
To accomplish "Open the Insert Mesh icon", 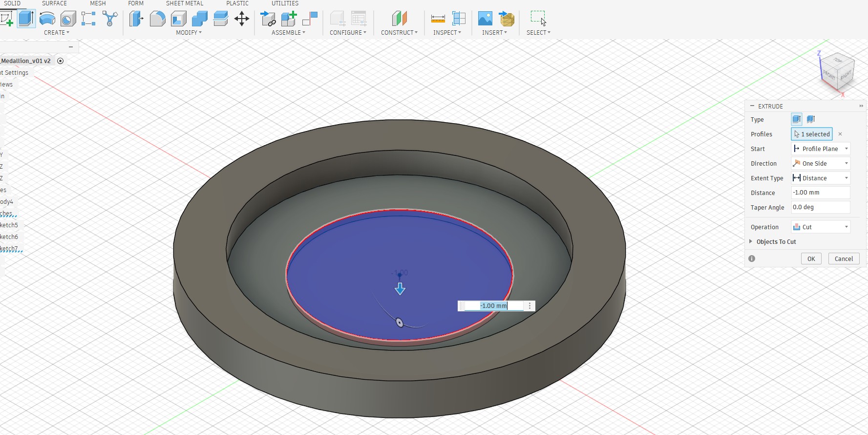I will click(507, 19).
